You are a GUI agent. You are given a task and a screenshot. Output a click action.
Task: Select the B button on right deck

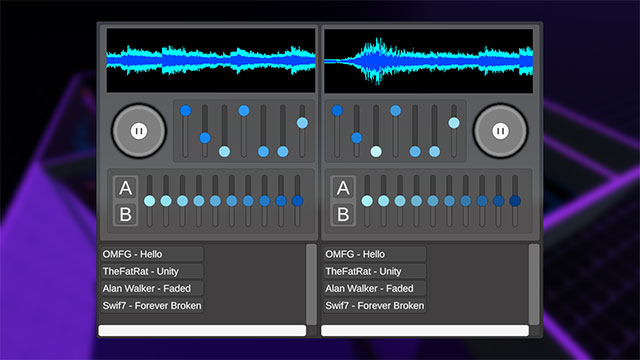(x=343, y=214)
